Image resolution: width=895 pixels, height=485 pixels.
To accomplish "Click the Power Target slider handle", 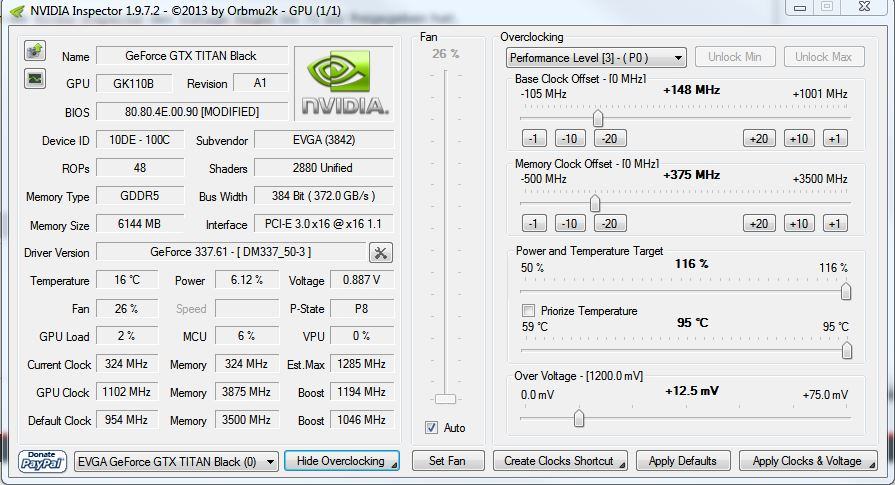I will click(846, 292).
